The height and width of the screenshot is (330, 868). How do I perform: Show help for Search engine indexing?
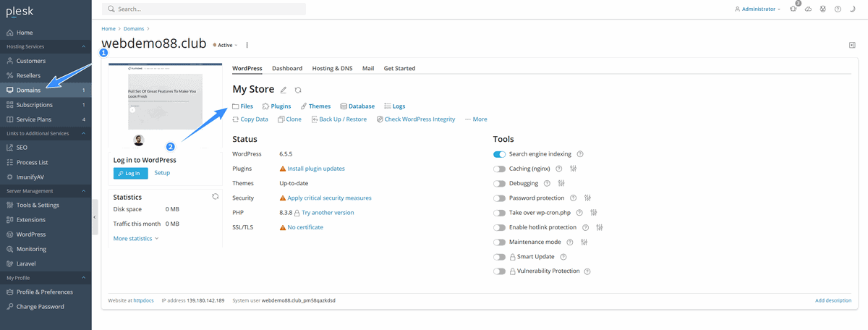(x=580, y=154)
